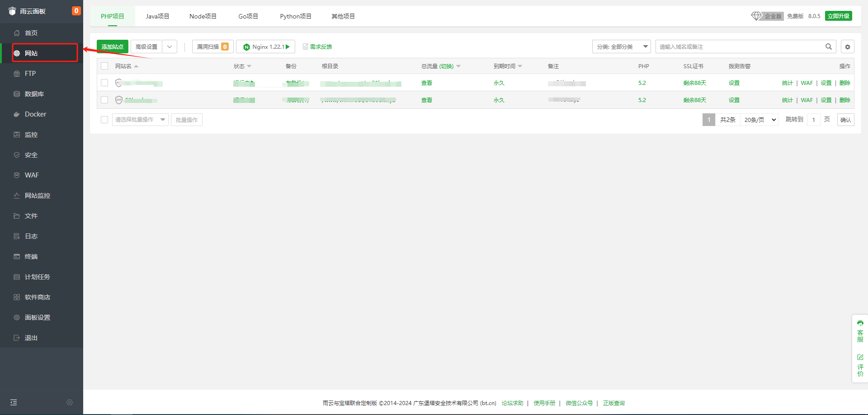Click the first site's shield icon

coord(118,83)
